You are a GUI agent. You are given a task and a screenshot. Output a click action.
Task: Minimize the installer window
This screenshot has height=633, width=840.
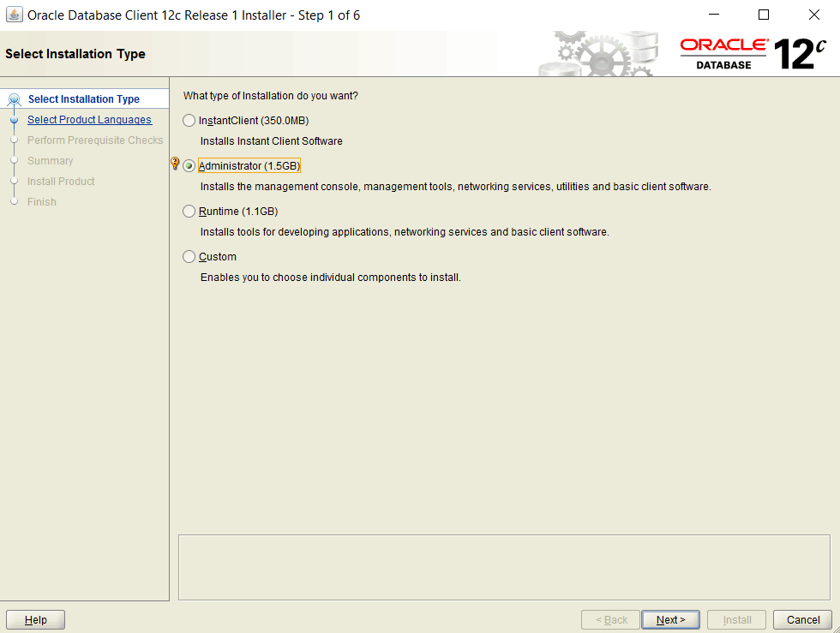pos(714,15)
